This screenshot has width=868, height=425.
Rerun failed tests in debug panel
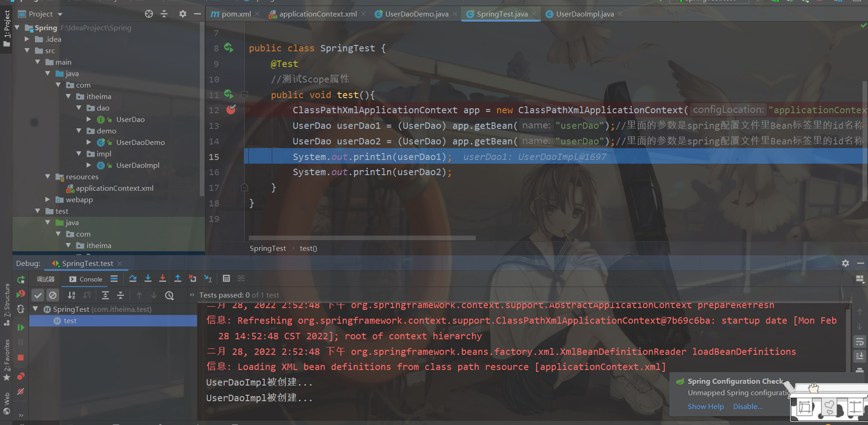click(21, 294)
